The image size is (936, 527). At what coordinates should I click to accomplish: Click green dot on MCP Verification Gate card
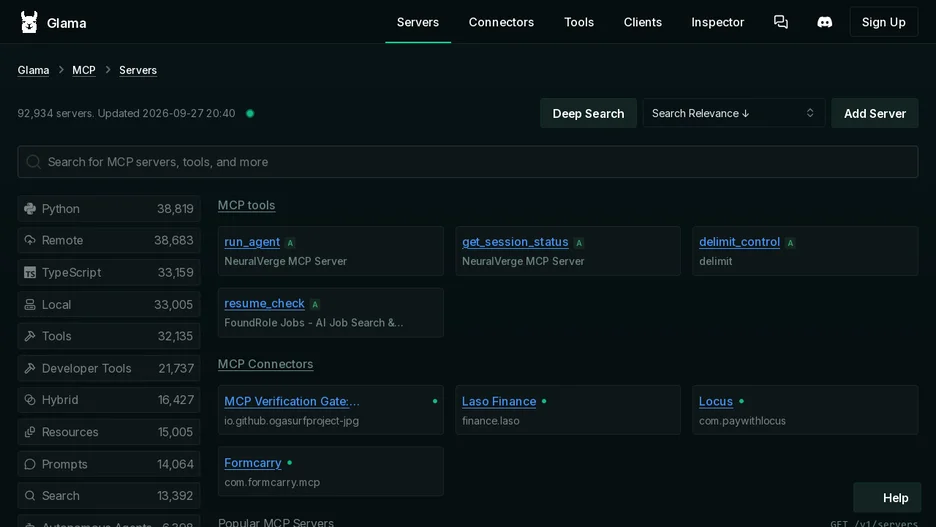435,401
